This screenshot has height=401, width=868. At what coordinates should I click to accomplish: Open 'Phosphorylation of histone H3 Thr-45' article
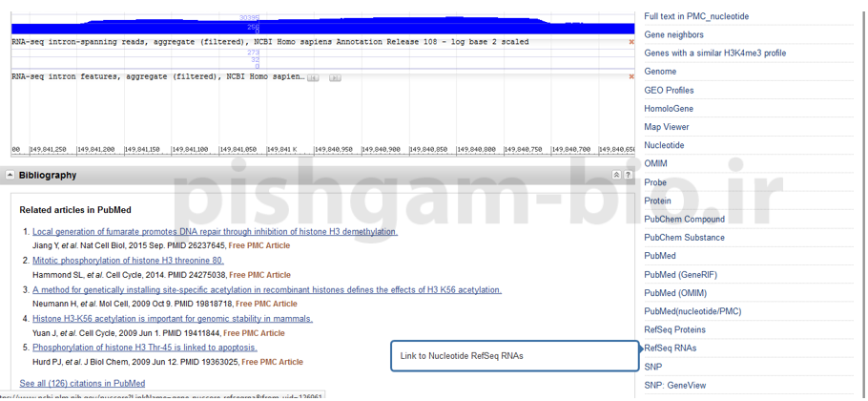coord(144,348)
